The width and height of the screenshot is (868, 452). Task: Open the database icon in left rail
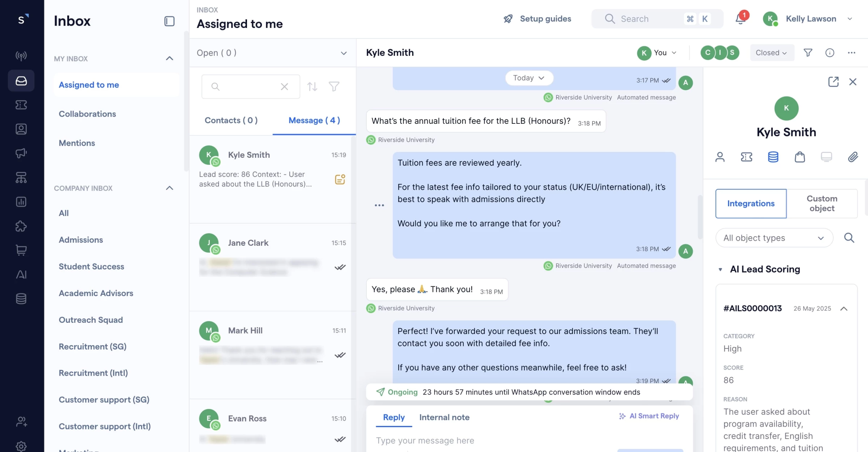(21, 299)
